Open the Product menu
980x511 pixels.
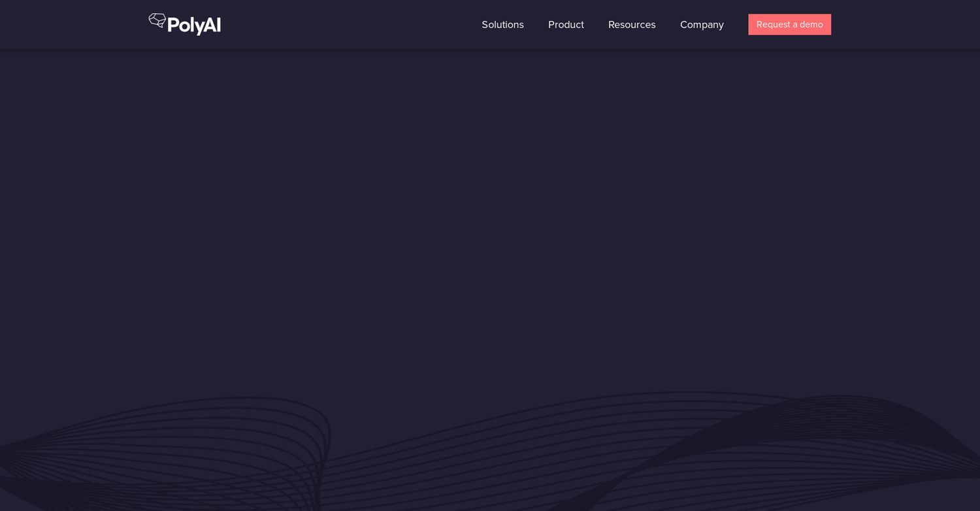(x=566, y=25)
